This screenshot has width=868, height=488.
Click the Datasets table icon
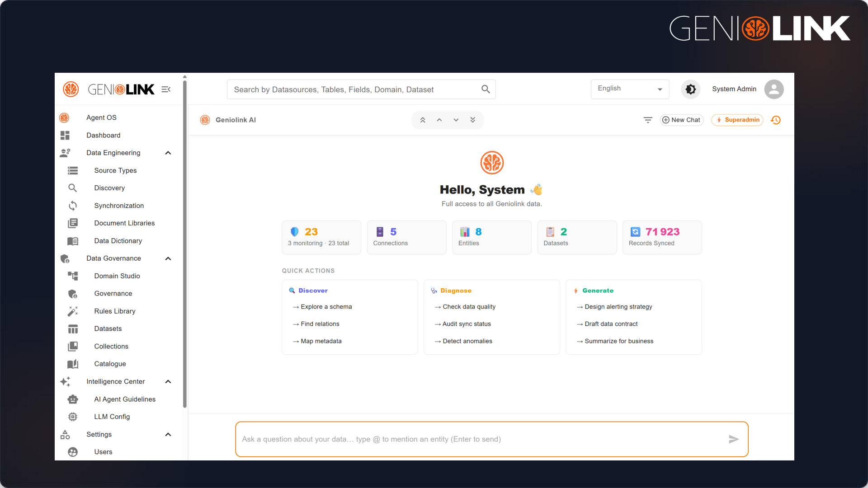click(73, 329)
